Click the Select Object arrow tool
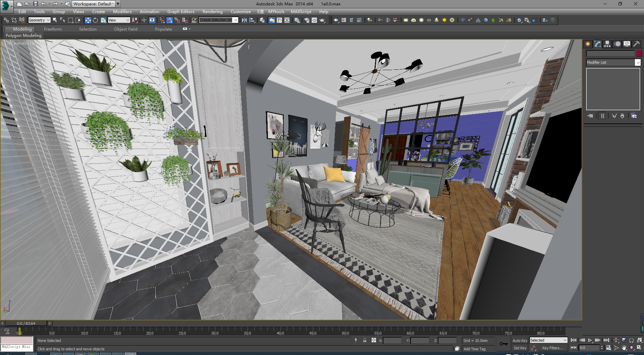 tap(55, 20)
